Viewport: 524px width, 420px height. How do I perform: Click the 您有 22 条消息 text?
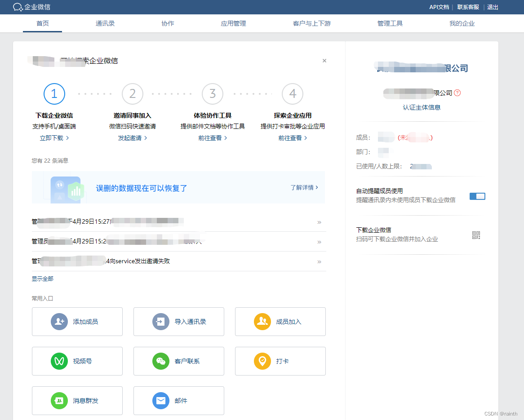[x=50, y=161]
